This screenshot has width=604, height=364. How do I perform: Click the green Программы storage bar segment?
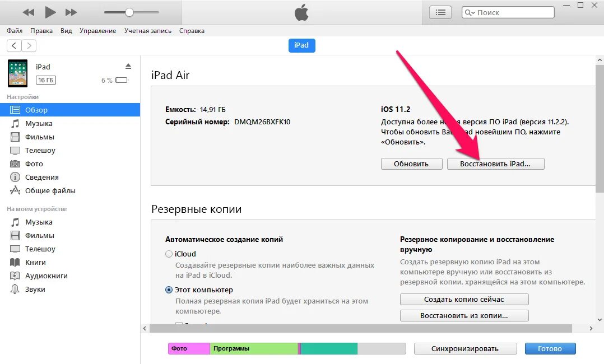(254, 348)
